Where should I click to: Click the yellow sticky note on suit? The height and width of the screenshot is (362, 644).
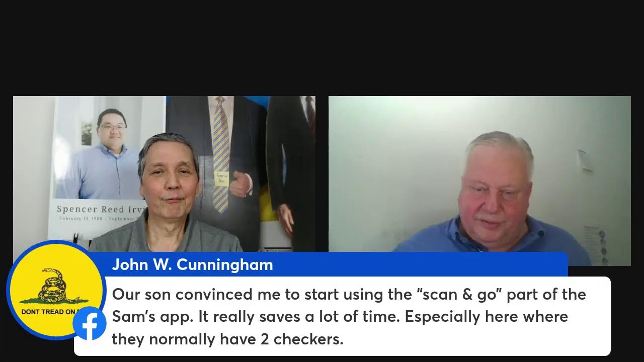222,178
